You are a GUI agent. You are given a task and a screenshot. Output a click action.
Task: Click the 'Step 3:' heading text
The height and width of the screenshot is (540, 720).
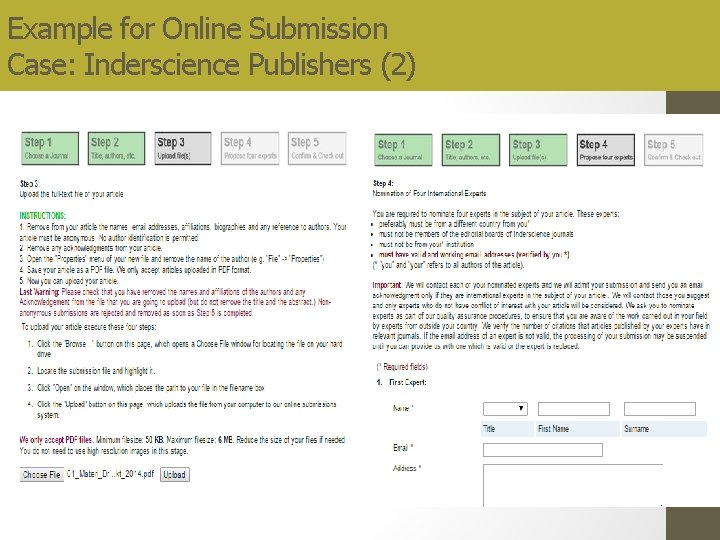click(30, 184)
